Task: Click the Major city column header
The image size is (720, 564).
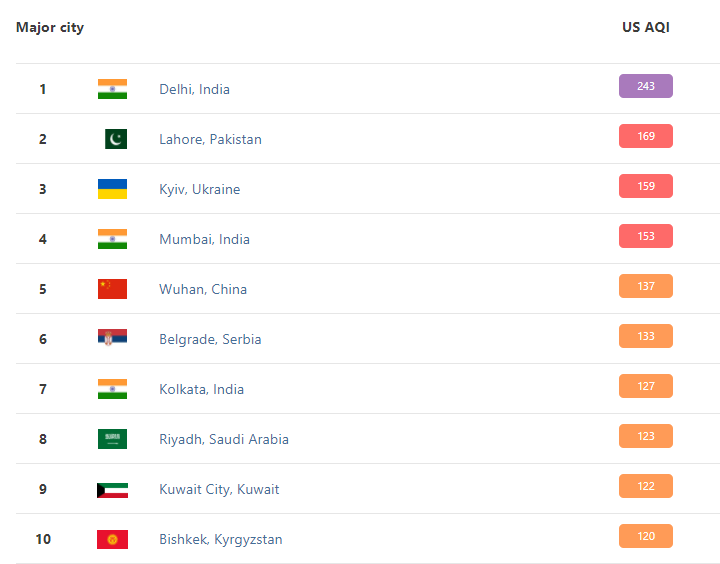Action: [x=50, y=27]
